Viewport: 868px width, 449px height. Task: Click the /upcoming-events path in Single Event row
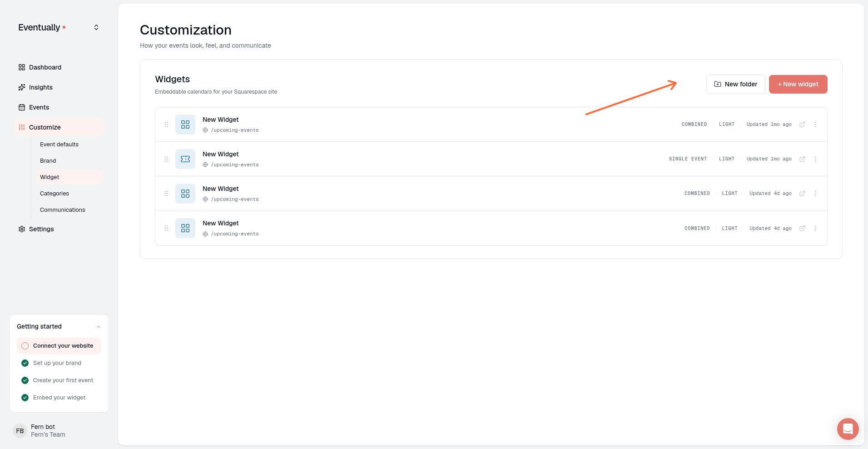click(235, 165)
